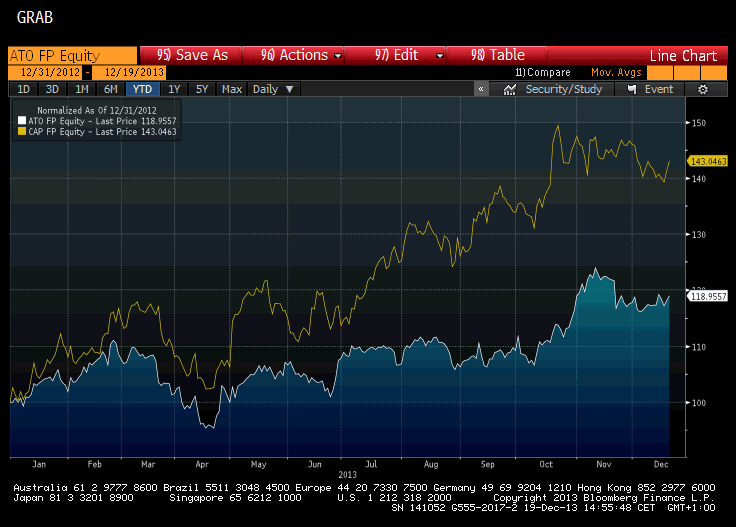Click white ATO FP Equity legend swatch

pyautogui.click(x=22, y=121)
